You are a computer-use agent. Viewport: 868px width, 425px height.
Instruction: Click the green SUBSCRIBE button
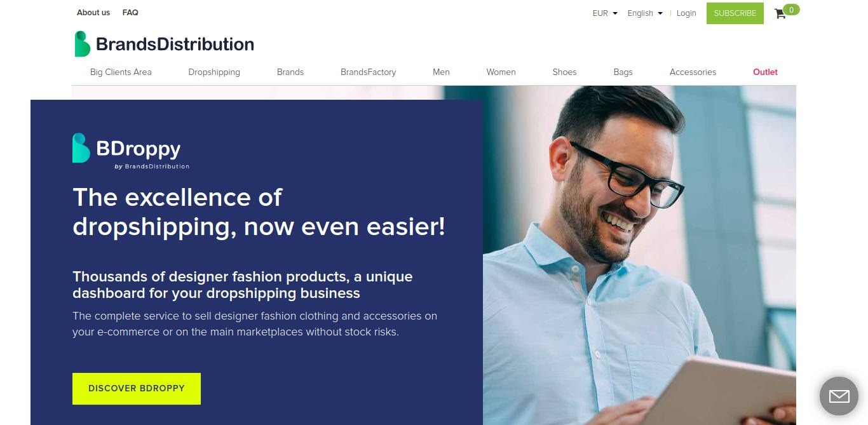click(735, 13)
